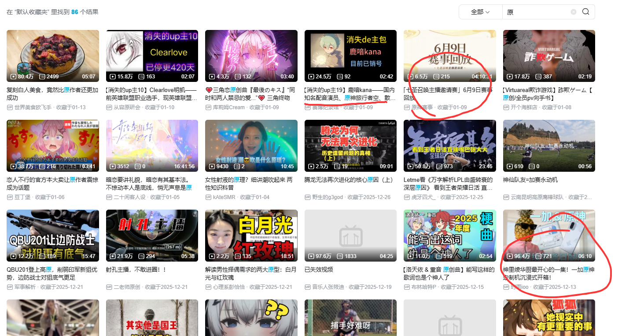Open the 已失效视频 placeholder thumbnail
The image size is (644, 336).
tap(350, 235)
